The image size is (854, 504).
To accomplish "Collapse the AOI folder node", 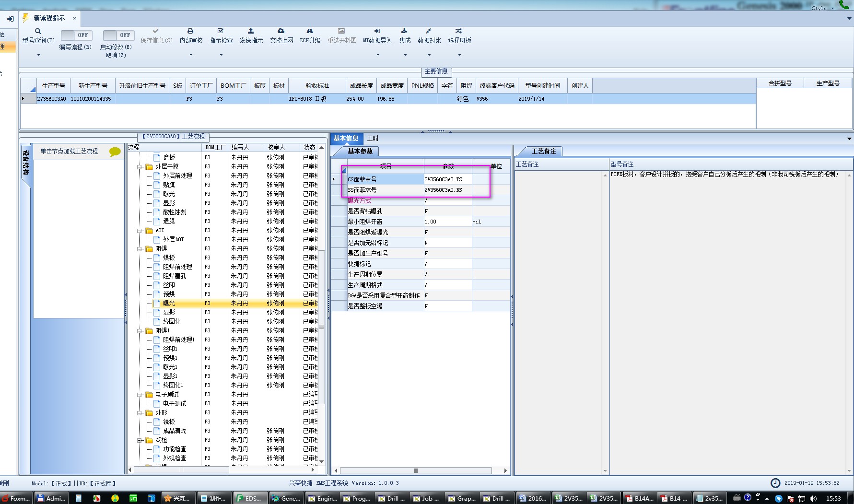I will click(x=140, y=231).
